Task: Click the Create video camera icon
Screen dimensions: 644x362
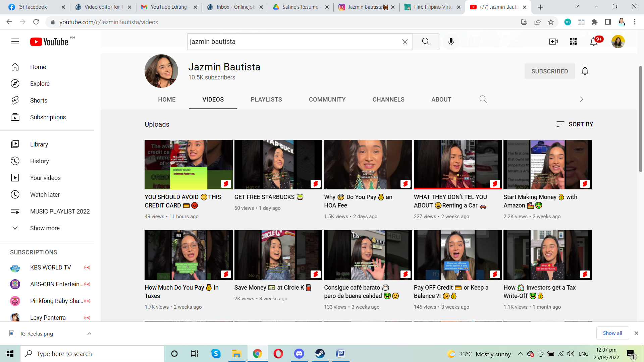Action: (x=553, y=42)
